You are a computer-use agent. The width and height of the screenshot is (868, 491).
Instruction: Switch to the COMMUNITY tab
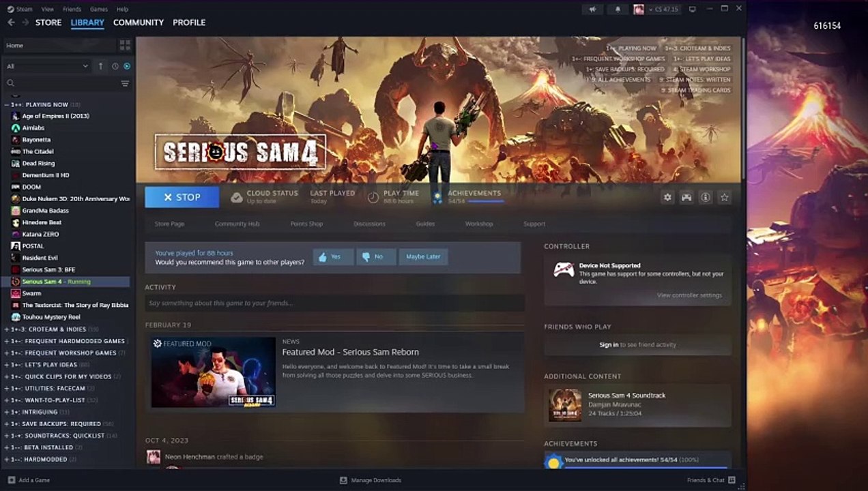(x=139, y=23)
